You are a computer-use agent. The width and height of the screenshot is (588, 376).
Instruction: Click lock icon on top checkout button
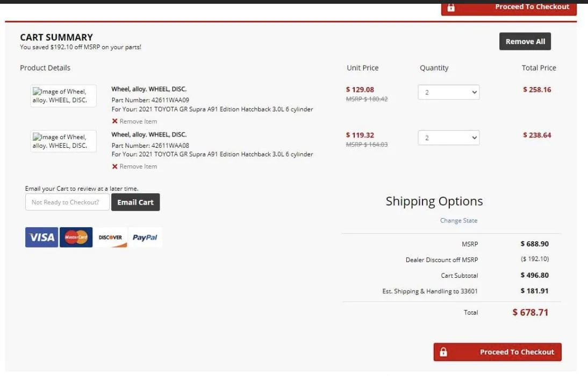451,7
